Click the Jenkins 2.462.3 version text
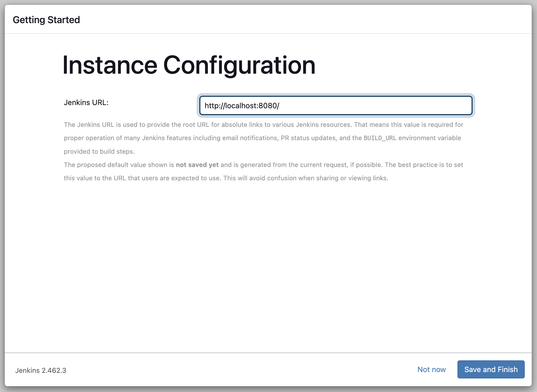This screenshot has height=392, width=537. click(x=41, y=370)
